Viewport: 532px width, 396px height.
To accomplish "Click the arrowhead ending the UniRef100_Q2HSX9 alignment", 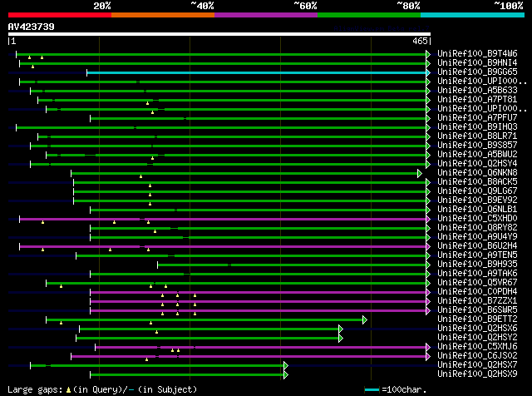I will (x=286, y=375).
